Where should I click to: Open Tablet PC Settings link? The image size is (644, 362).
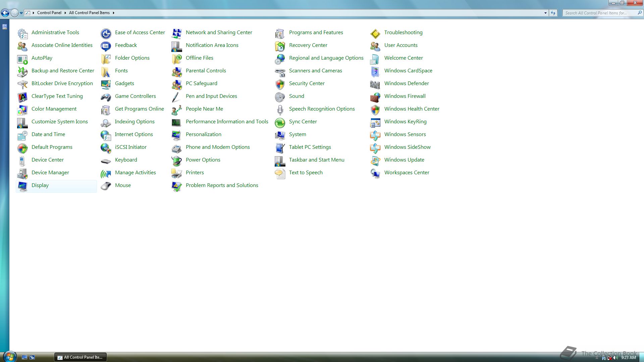(x=310, y=147)
